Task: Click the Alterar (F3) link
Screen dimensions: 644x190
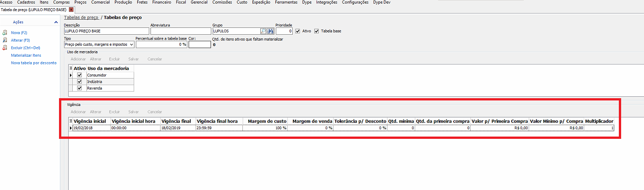Action: pos(21,40)
